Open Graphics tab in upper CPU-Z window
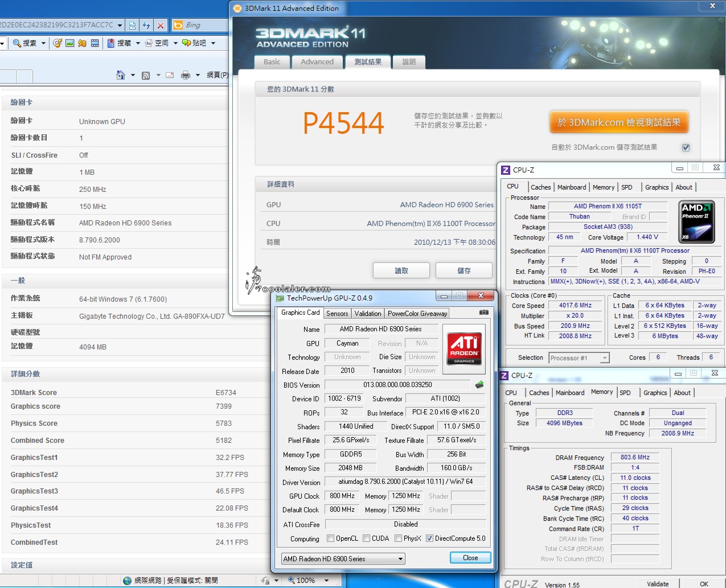The height and width of the screenshot is (588, 726). (x=657, y=187)
